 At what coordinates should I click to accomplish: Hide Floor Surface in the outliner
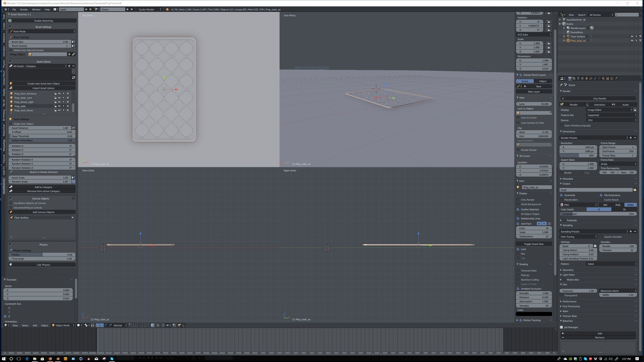tap(632, 37)
